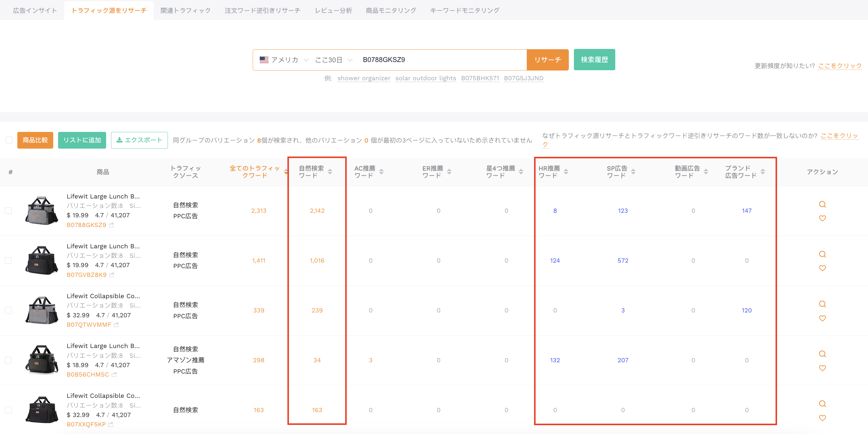Check the box for B07GVBZ8K9 row
The height and width of the screenshot is (434, 868).
coord(8,260)
